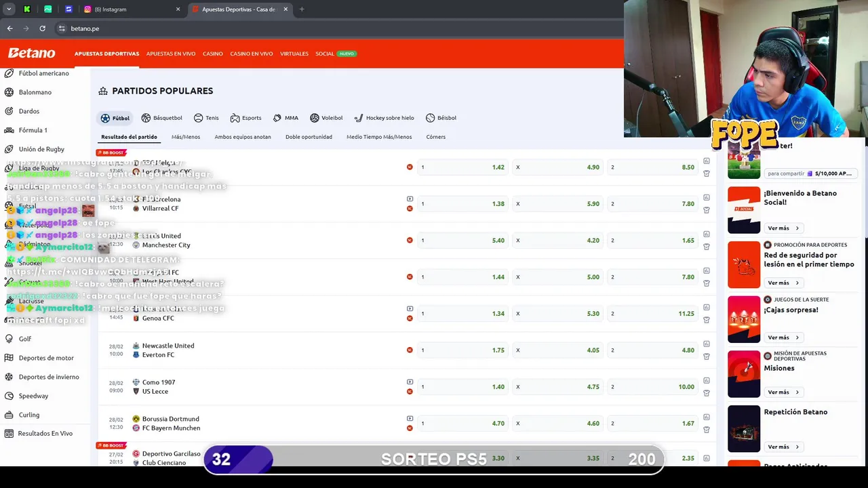
Task: Click the Betano logo
Action: click(x=31, y=53)
